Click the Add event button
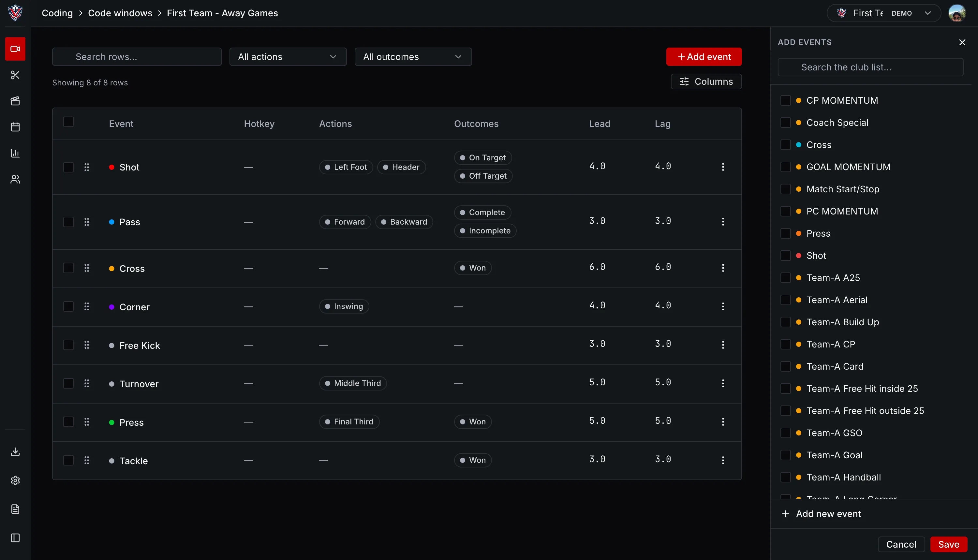978x560 pixels. 704,57
